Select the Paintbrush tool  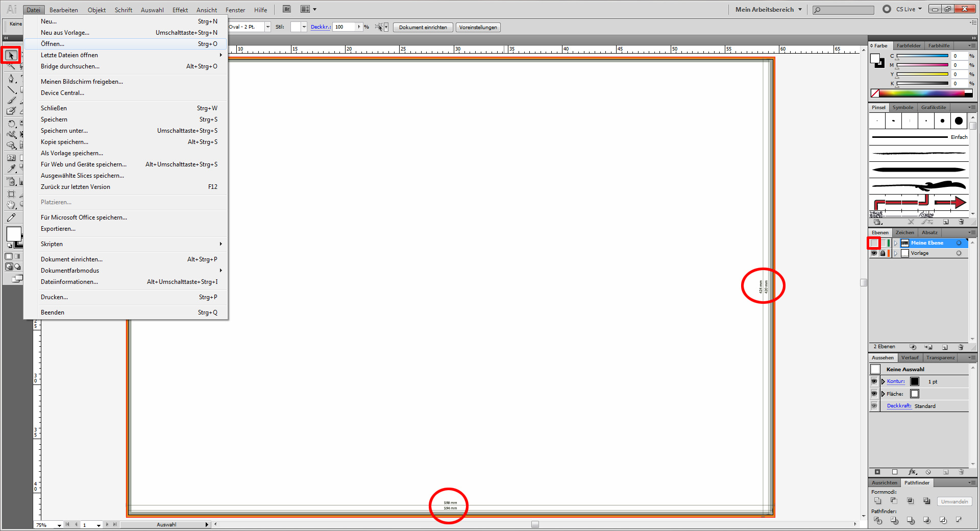pos(11,101)
